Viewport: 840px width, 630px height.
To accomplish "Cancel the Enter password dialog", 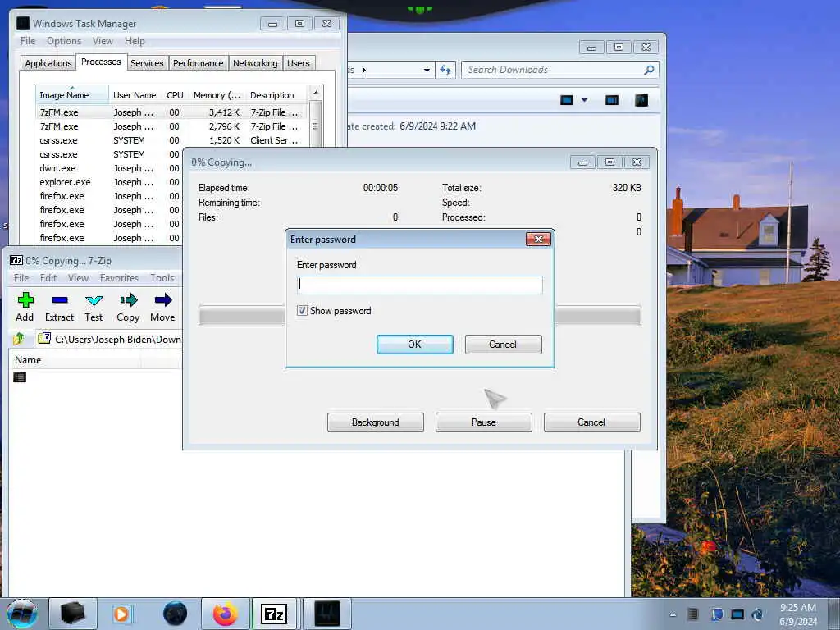I will click(x=503, y=345).
